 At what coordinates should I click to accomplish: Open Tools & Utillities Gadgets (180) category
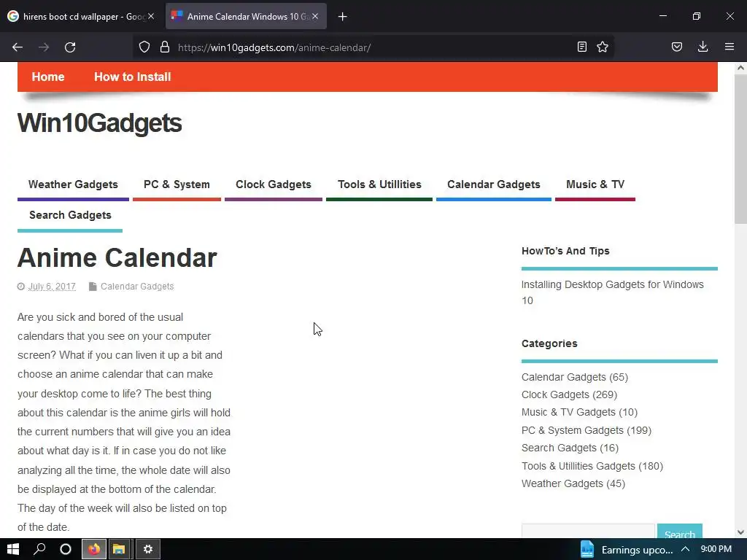coord(592,466)
